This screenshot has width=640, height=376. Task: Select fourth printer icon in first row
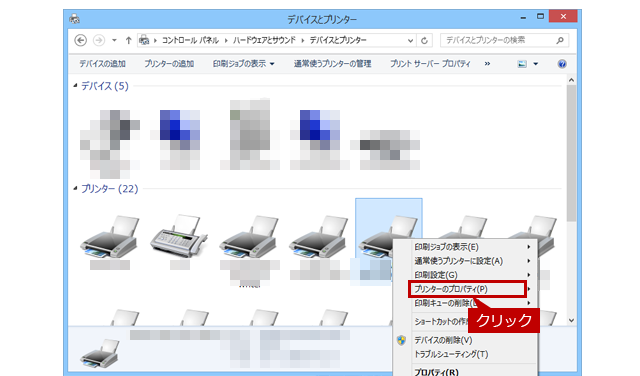pyautogui.click(x=319, y=237)
